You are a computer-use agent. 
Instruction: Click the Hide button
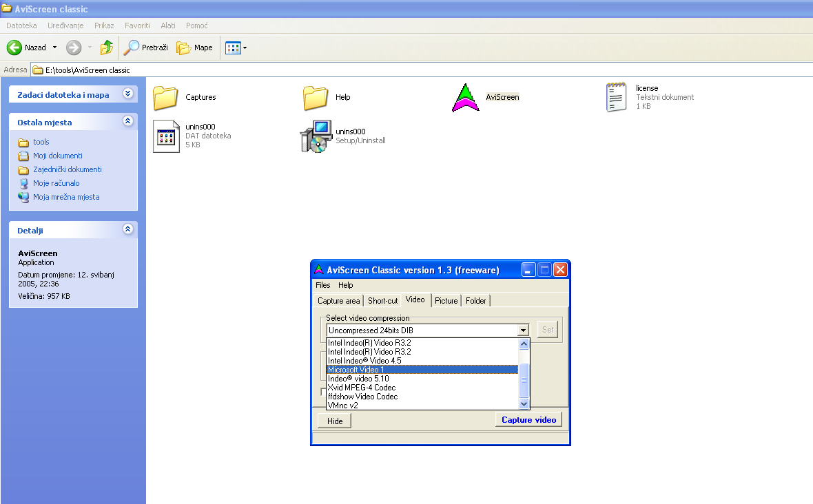tap(334, 421)
